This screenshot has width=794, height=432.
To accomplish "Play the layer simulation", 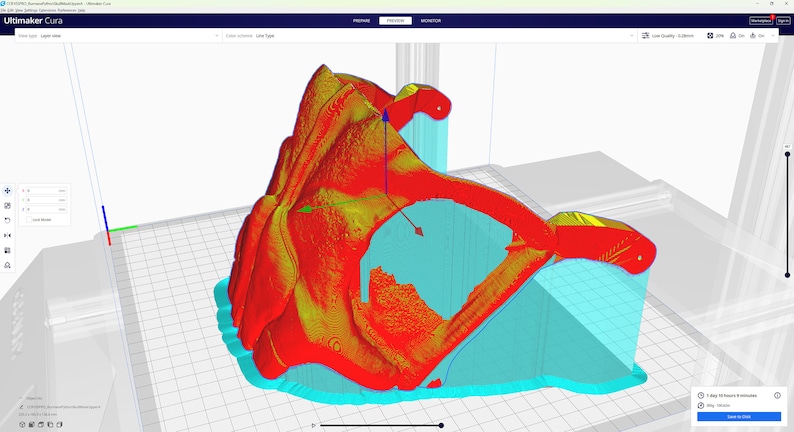I will [313, 425].
